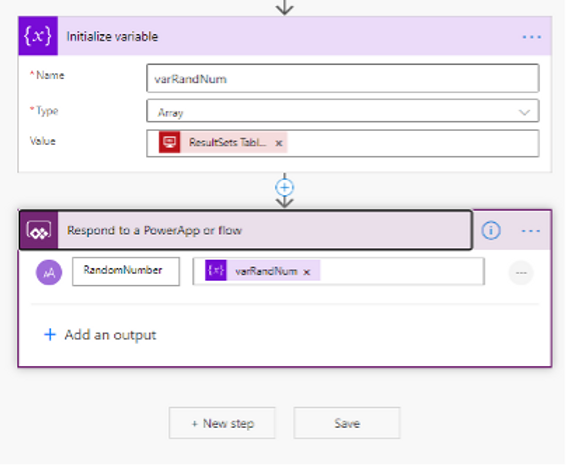Screen dimensions: 566x465
Task: Click the Initialize variable purple icon
Action: 38,36
